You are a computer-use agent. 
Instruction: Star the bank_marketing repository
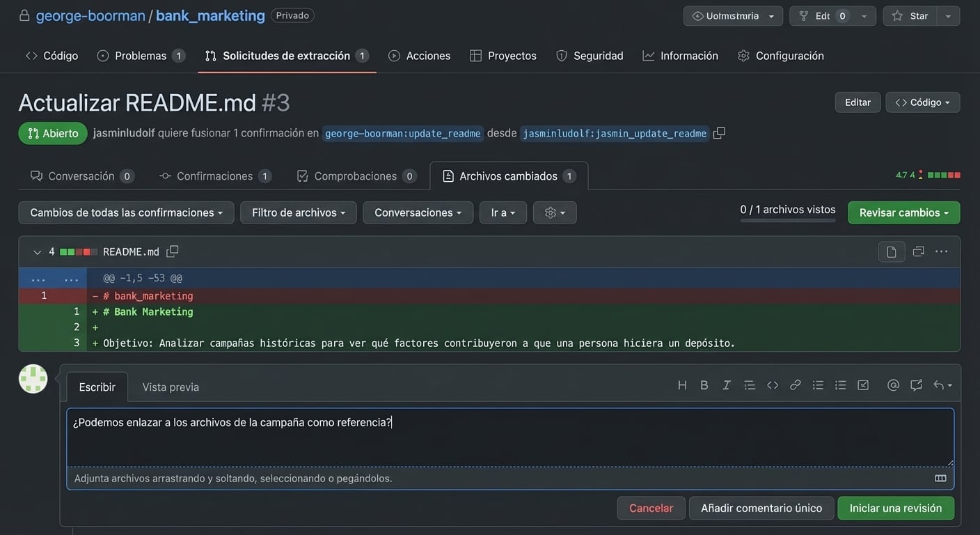[x=910, y=16]
